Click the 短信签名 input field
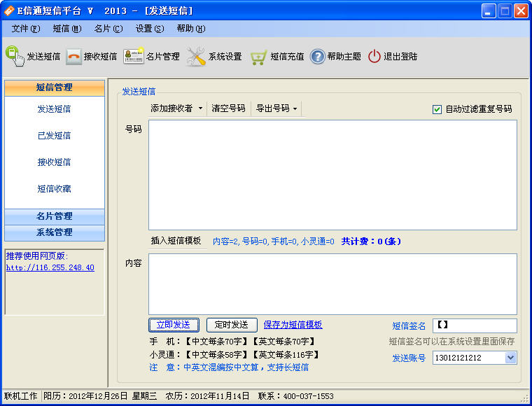This screenshot has width=532, height=406. click(x=475, y=326)
